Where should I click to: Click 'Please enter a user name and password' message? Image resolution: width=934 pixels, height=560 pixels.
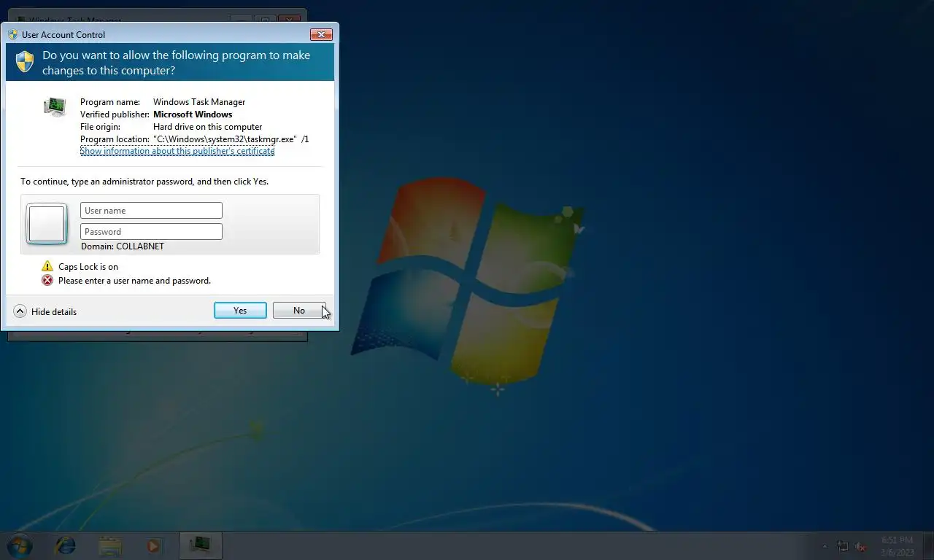point(134,281)
